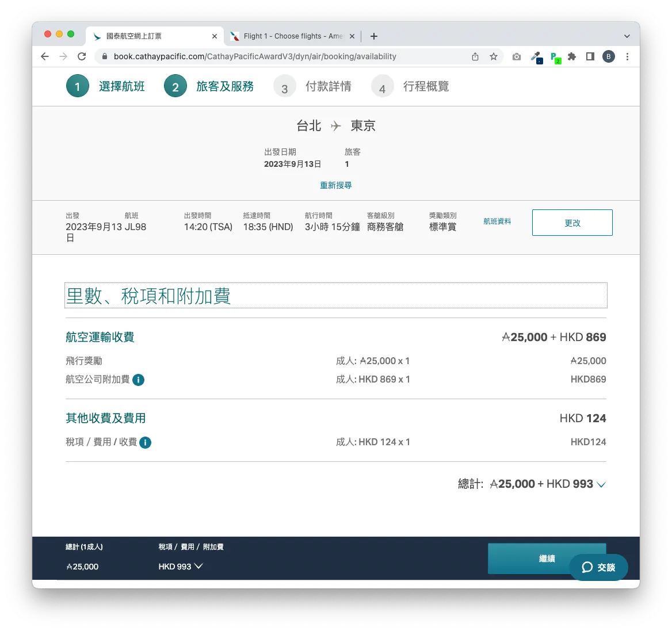Screen dimensions: 672x631
Task: Click the browser forward arrow
Action: point(63,56)
